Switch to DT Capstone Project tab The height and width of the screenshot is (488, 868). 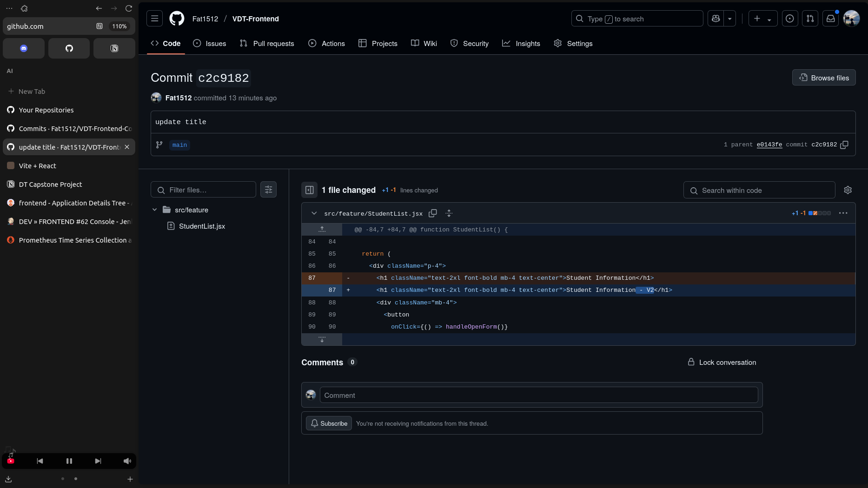(69, 184)
